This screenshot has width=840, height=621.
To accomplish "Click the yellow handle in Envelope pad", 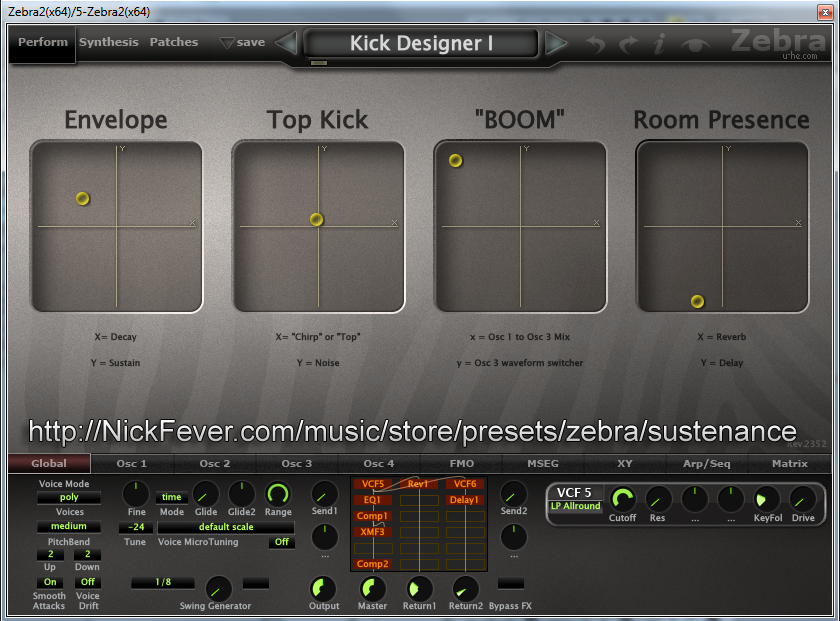I will 82,199.
